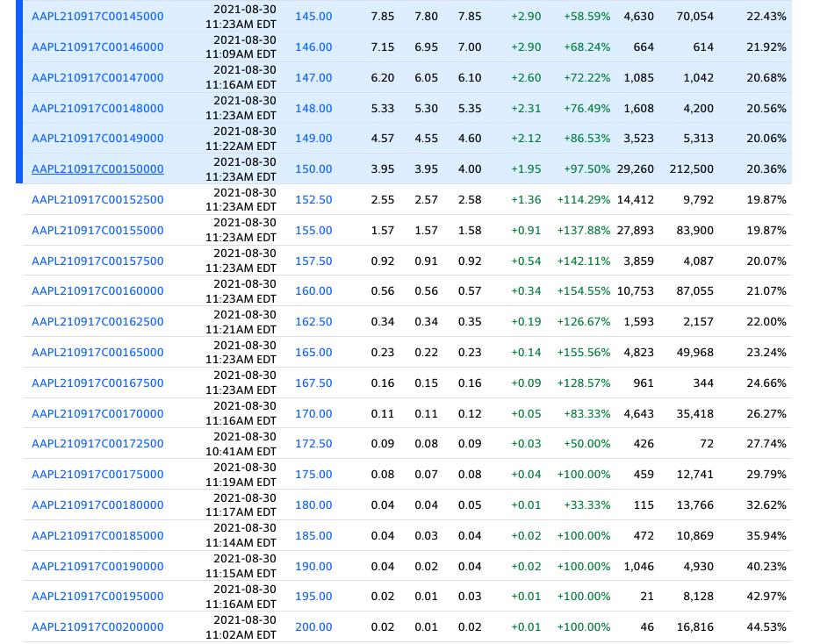Click the 150.00 strike price link
The height and width of the screenshot is (644, 813).
313,169
